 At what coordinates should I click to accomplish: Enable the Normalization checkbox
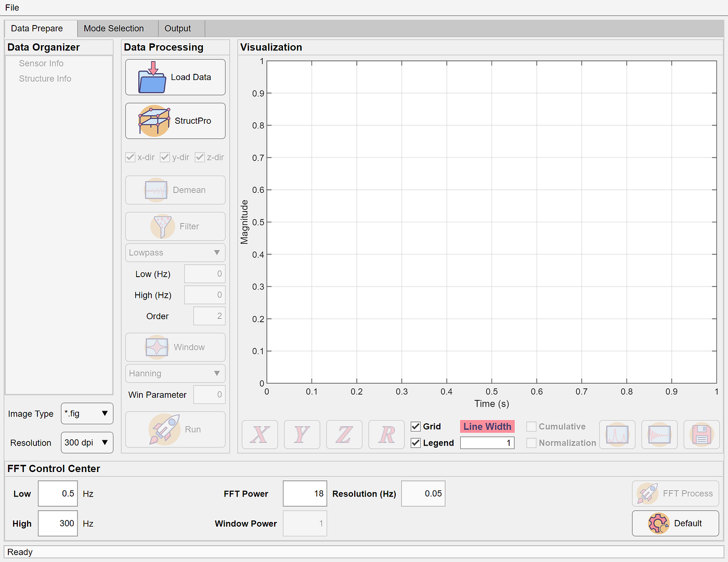pos(531,443)
